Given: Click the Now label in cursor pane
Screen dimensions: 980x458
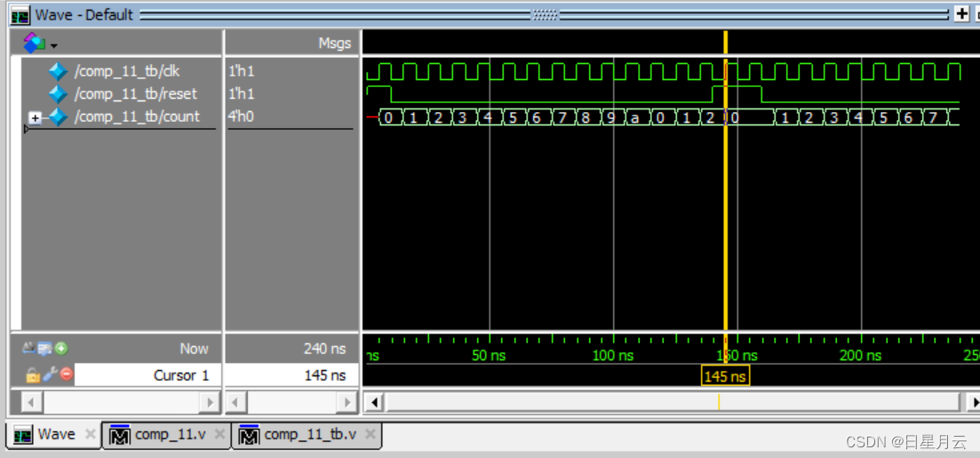Looking at the screenshot, I should [x=195, y=349].
